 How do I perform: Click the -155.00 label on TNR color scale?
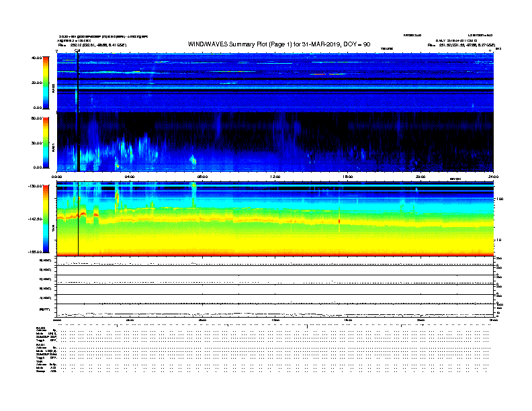click(x=36, y=252)
